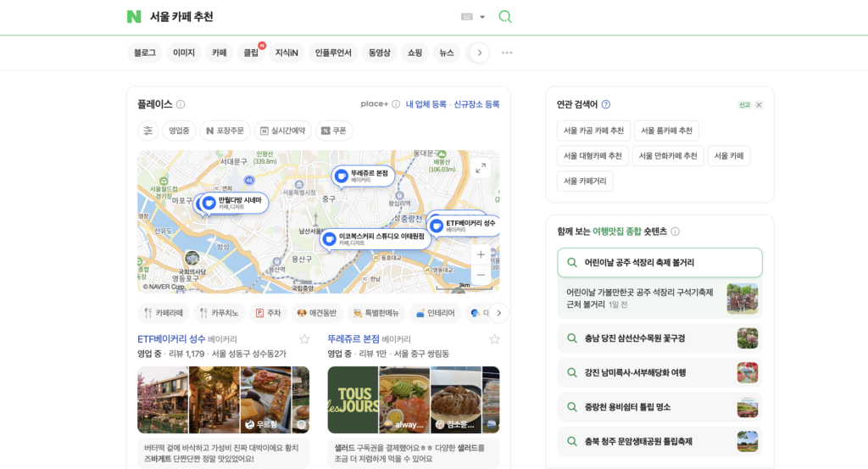Close the related searches panel
This screenshot has height=469, width=868.
pos(759,105)
